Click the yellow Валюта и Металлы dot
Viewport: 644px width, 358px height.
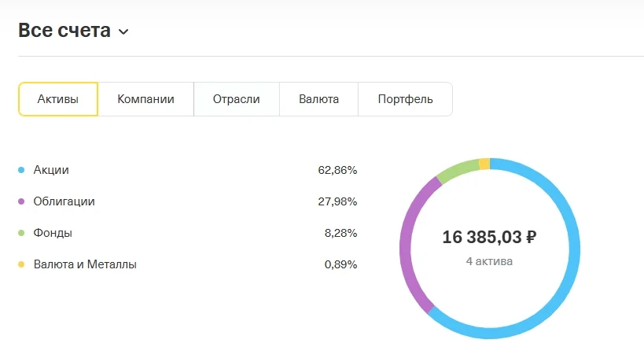[x=21, y=264]
